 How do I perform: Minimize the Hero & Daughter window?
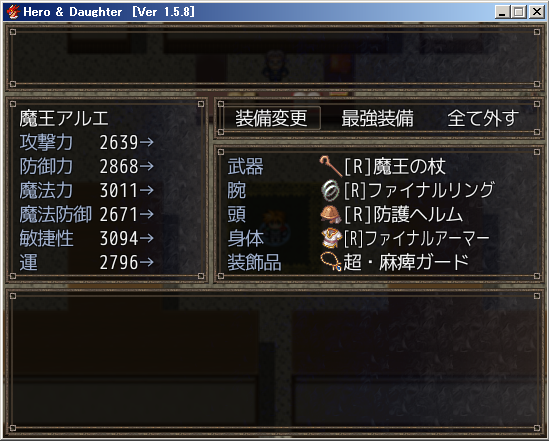click(x=502, y=12)
